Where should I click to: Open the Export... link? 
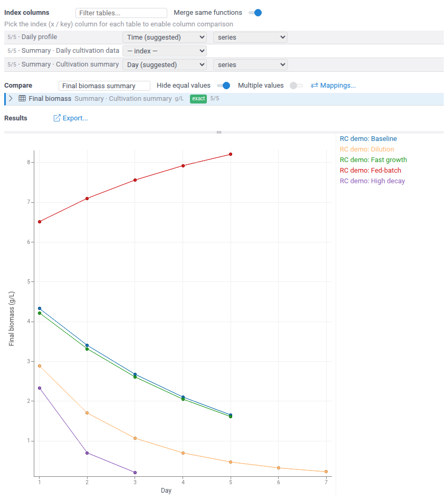(x=75, y=118)
